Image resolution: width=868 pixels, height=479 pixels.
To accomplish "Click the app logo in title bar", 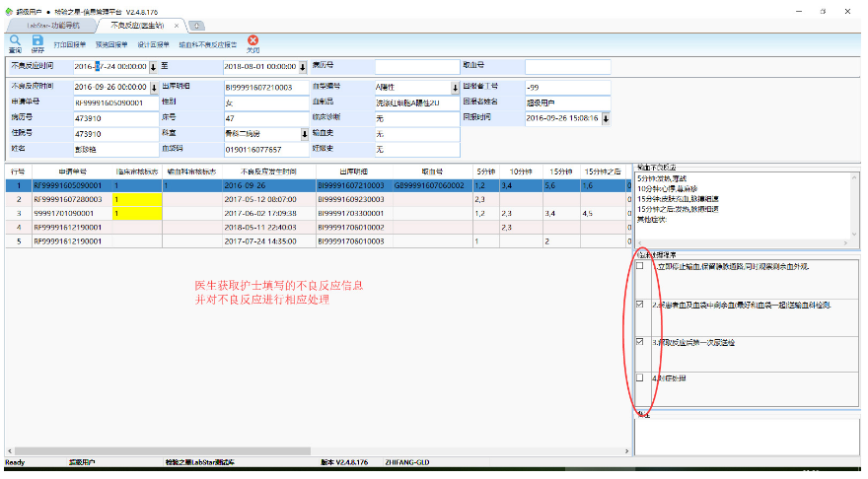I will click(x=9, y=9).
